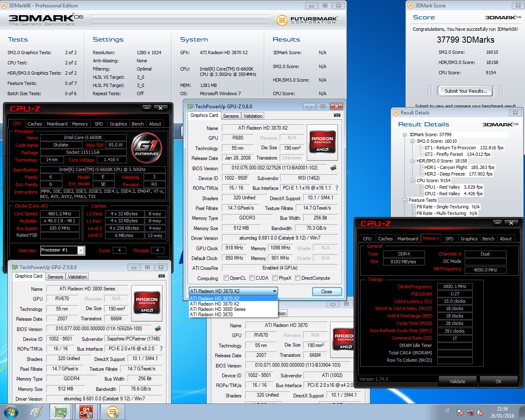Enable the DirectCompute checkbox
The image size is (525, 420).
[x=298, y=278]
